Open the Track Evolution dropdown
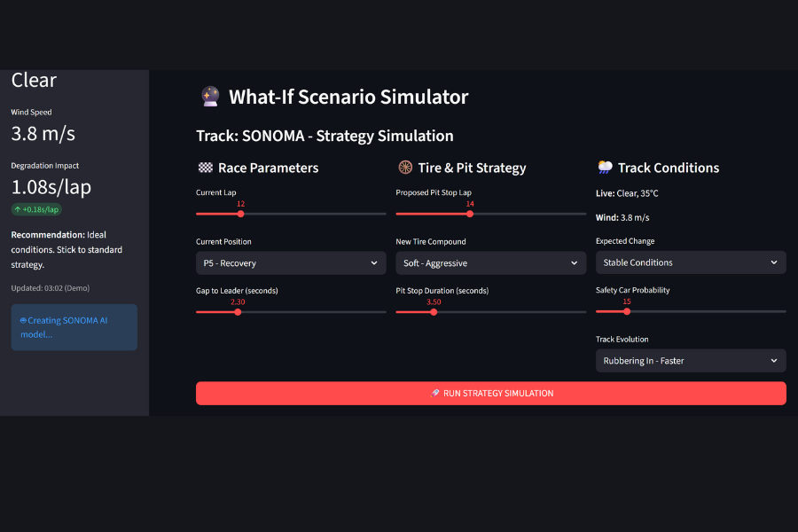Image resolution: width=798 pixels, height=532 pixels. pos(691,361)
